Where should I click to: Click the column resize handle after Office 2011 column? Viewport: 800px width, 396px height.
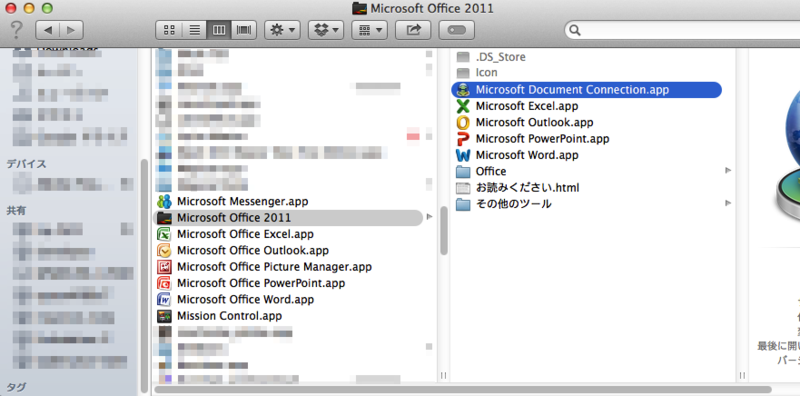742,375
